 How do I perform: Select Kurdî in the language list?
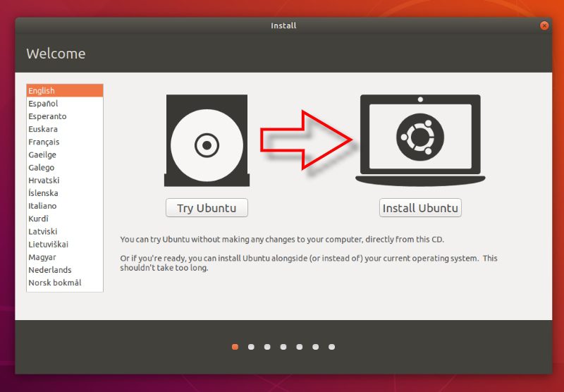pyautogui.click(x=65, y=219)
